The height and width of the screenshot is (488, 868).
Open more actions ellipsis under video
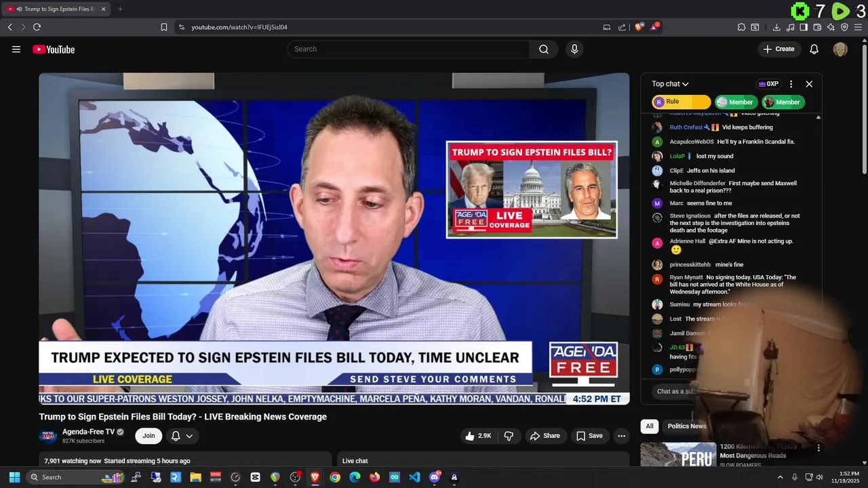tap(621, 436)
